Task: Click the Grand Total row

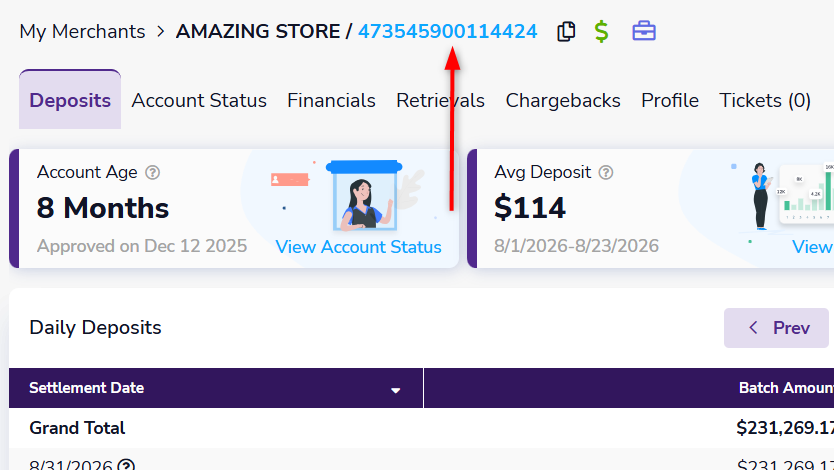Action: (421, 428)
